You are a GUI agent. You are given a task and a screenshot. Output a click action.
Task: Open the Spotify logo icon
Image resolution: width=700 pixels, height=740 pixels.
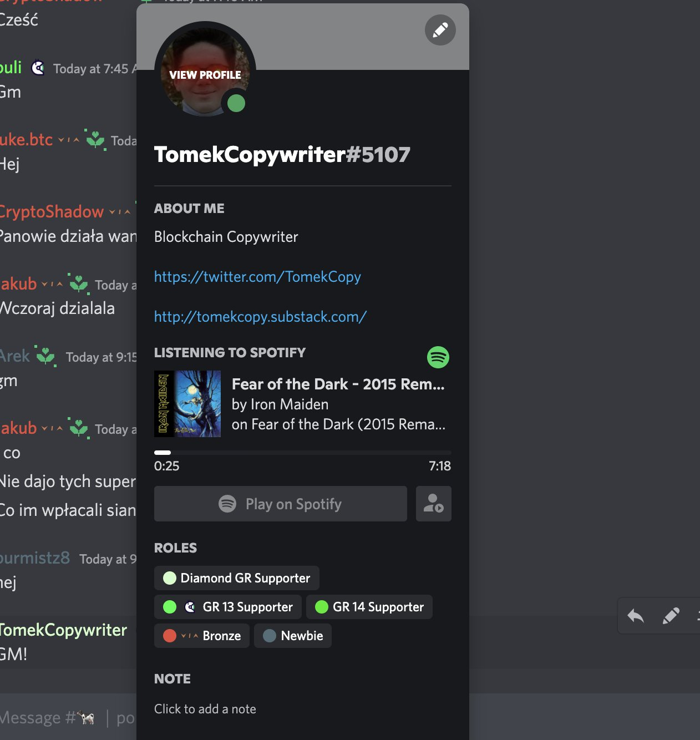(438, 357)
